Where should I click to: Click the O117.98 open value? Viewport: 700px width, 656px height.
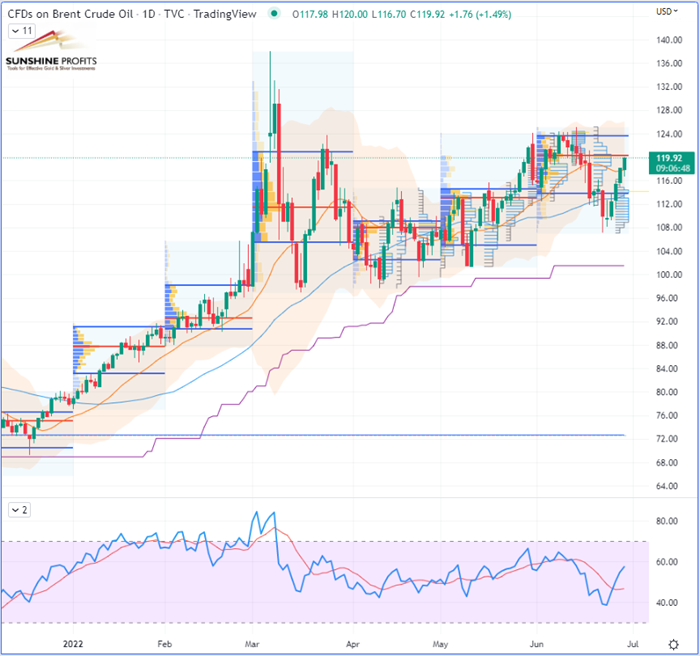coord(310,14)
